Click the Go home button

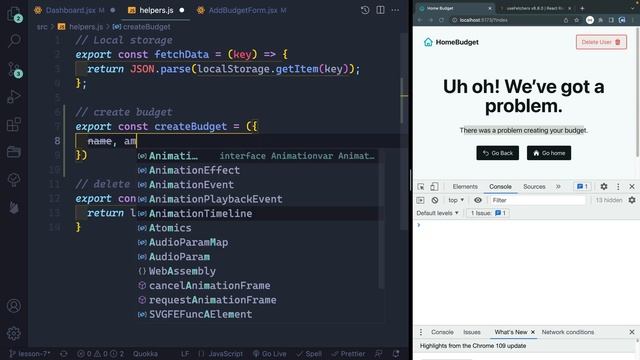549,153
